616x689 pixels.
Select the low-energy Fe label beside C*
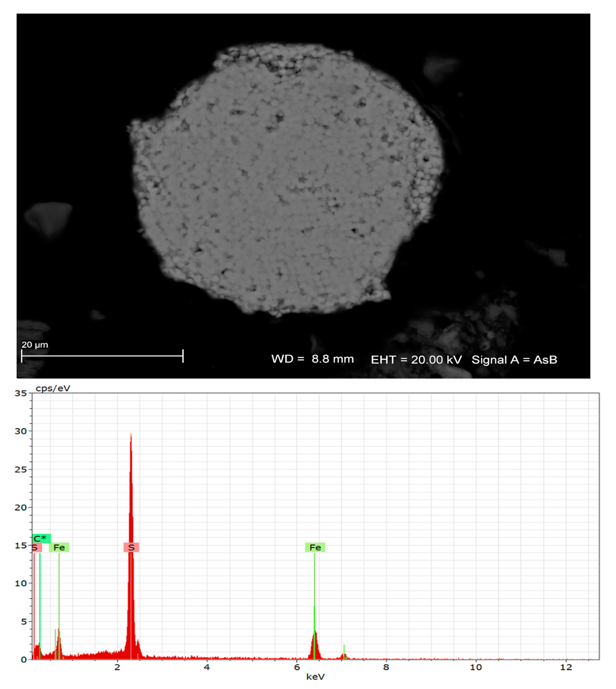click(59, 547)
